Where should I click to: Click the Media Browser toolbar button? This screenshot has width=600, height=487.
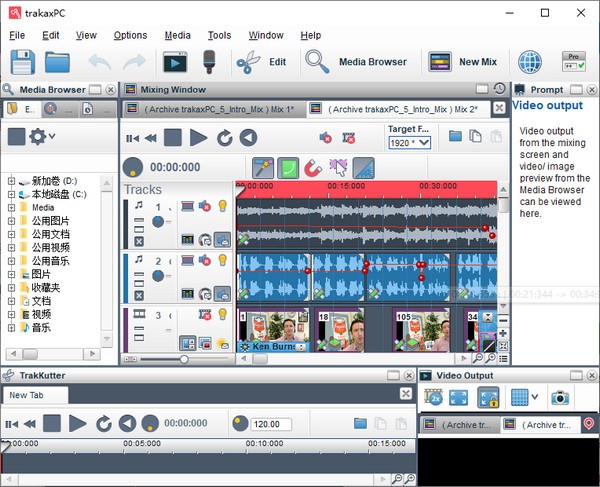pyautogui.click(x=357, y=62)
